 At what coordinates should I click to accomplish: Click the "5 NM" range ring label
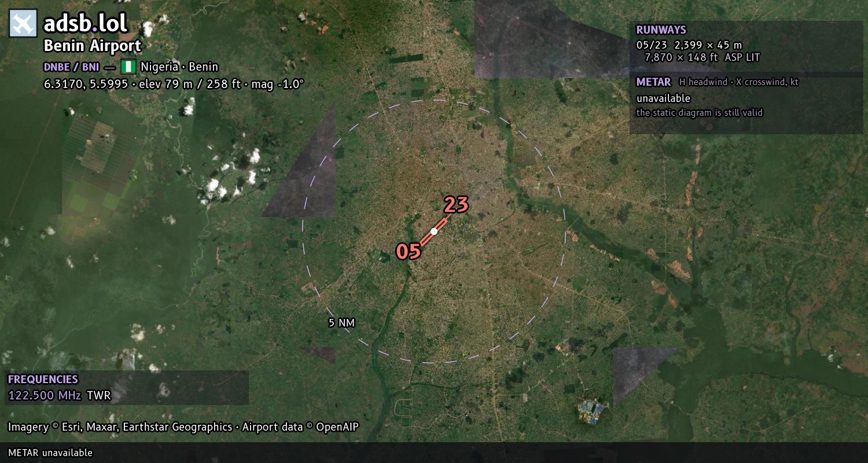[x=341, y=323]
